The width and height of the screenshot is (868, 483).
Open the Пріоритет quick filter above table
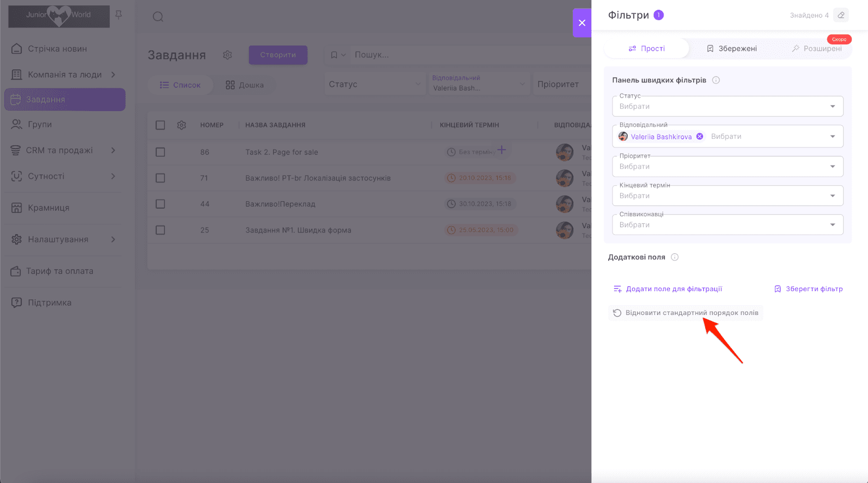pos(562,84)
